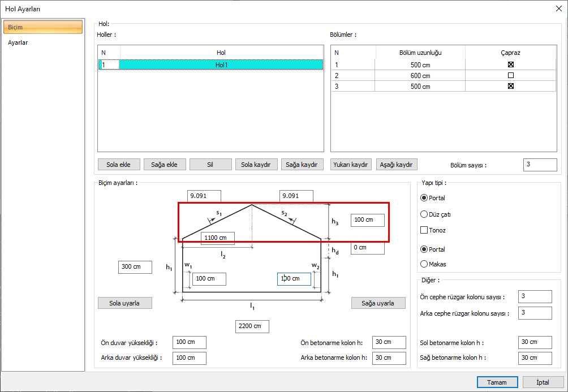Click the Sola uyarla button

pyautogui.click(x=126, y=303)
